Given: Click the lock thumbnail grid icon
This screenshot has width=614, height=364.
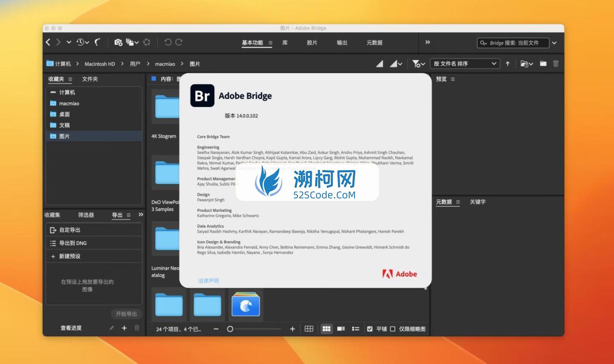Looking at the screenshot, I should click(309, 329).
